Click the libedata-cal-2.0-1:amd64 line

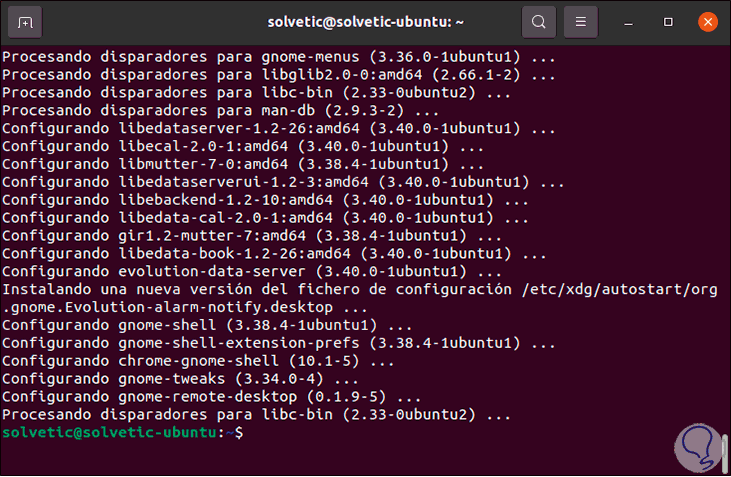pos(265,218)
